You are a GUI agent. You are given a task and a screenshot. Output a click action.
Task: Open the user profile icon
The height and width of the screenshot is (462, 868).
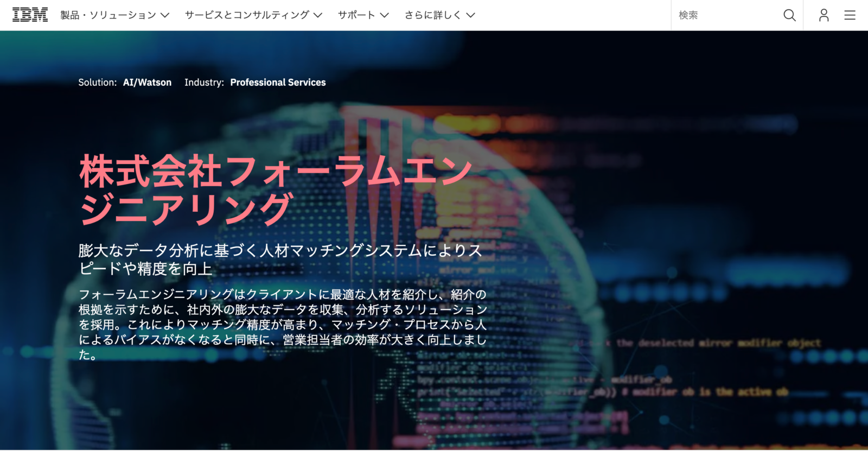coord(824,15)
